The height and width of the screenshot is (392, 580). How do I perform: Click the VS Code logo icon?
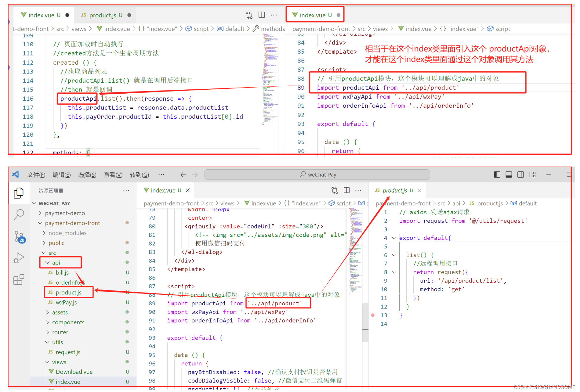point(16,174)
